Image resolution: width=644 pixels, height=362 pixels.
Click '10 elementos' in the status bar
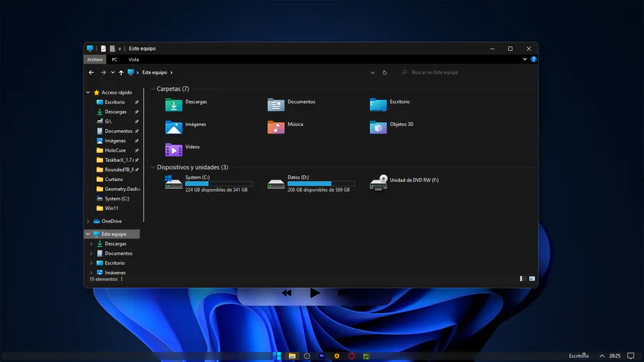tap(104, 279)
